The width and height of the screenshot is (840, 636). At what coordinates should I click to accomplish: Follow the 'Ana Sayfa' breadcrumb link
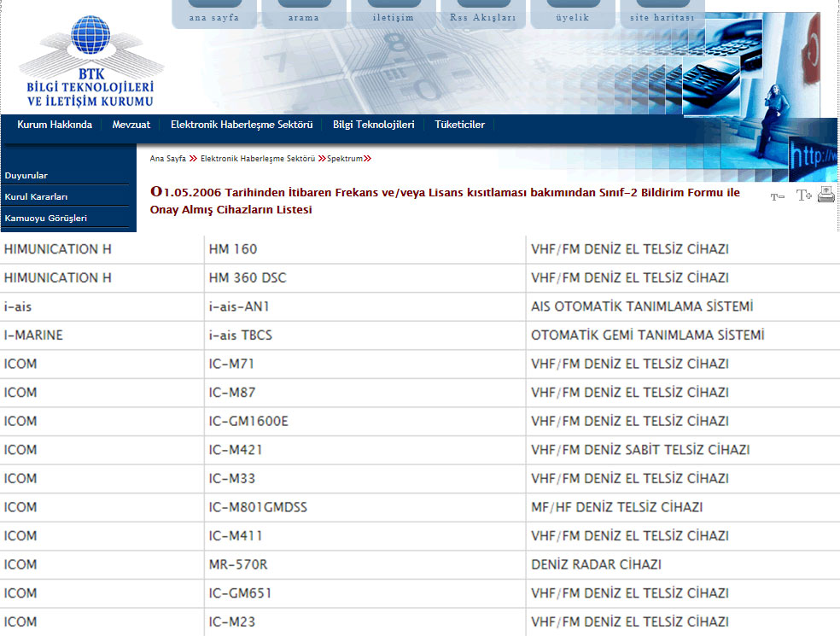point(167,159)
